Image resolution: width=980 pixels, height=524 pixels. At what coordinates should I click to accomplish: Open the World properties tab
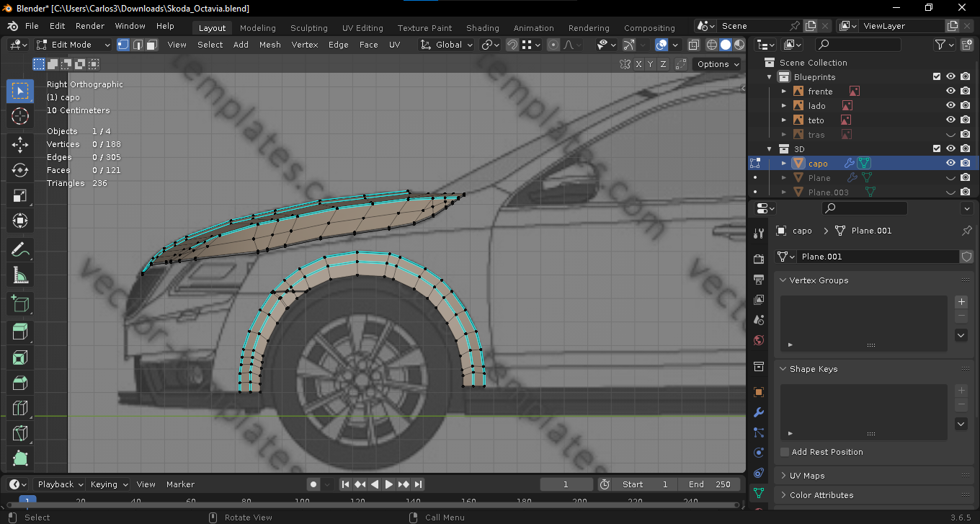click(758, 340)
